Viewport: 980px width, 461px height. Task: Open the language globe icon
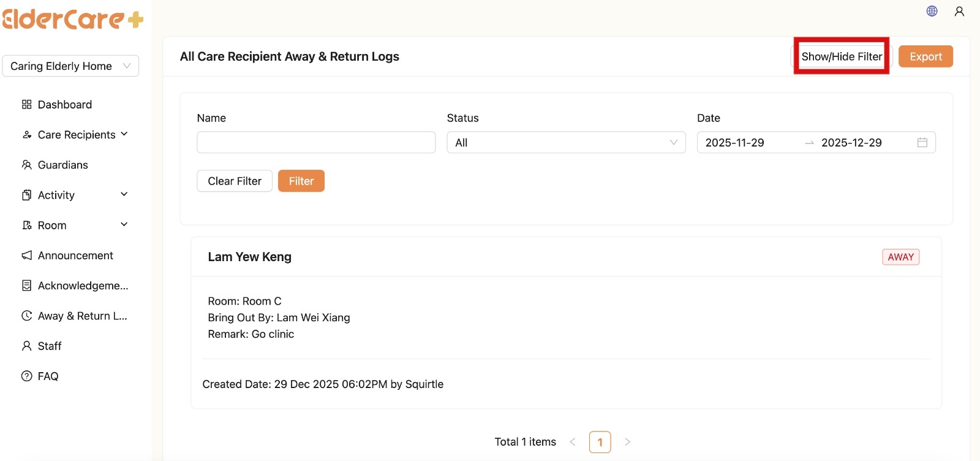pos(932,11)
